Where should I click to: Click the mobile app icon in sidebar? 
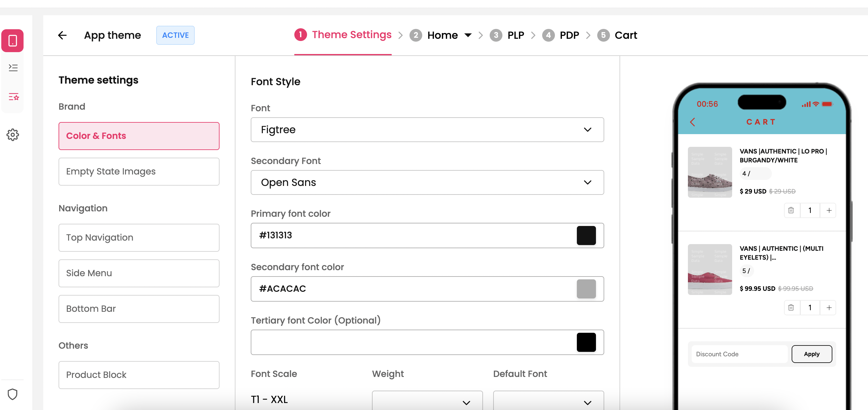pyautogui.click(x=12, y=41)
